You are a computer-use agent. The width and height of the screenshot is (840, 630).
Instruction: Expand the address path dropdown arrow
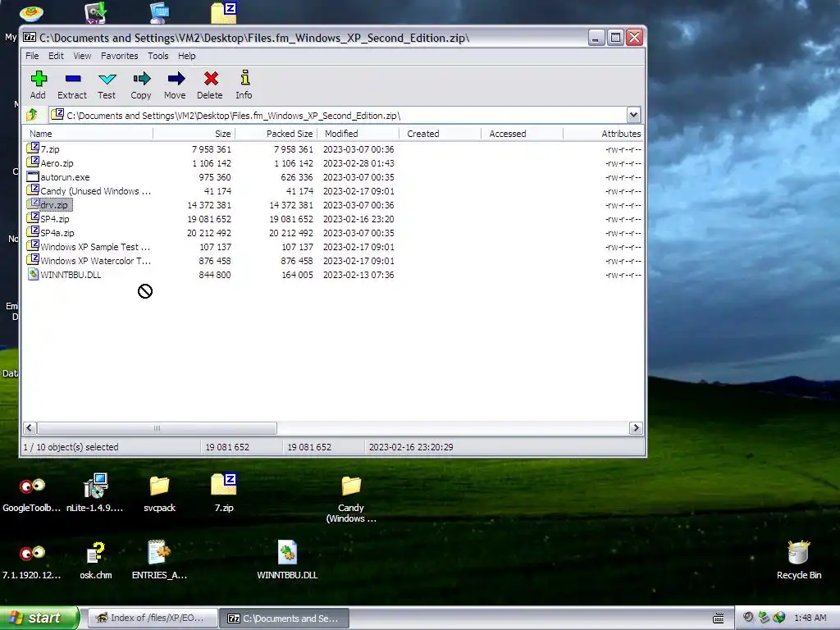pos(633,115)
